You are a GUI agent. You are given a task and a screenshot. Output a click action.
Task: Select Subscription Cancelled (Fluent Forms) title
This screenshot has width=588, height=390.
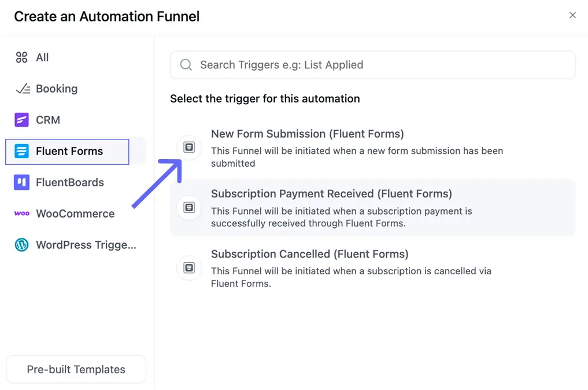click(x=310, y=254)
